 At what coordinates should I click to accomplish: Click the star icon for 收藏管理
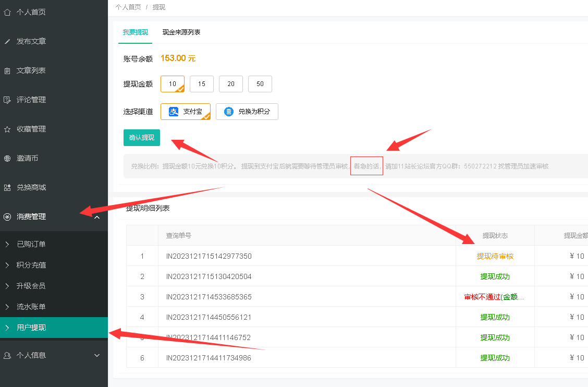(x=7, y=129)
